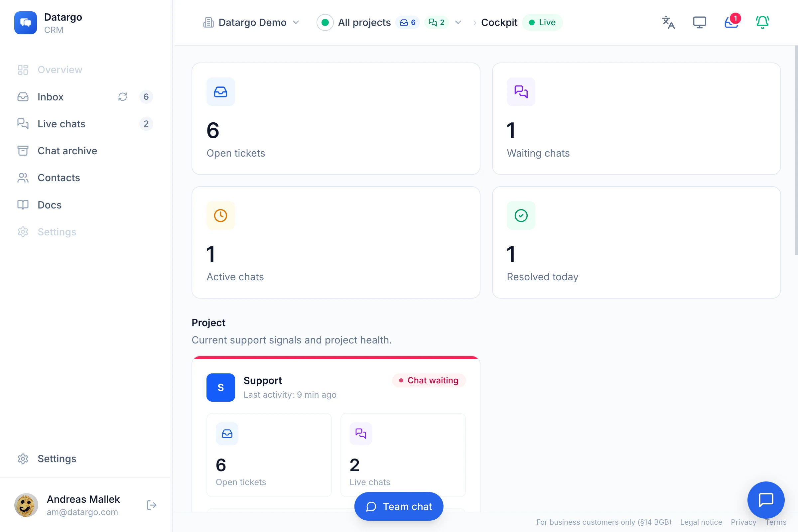Open Contacts in sidebar
This screenshot has width=798, height=532.
85,178
